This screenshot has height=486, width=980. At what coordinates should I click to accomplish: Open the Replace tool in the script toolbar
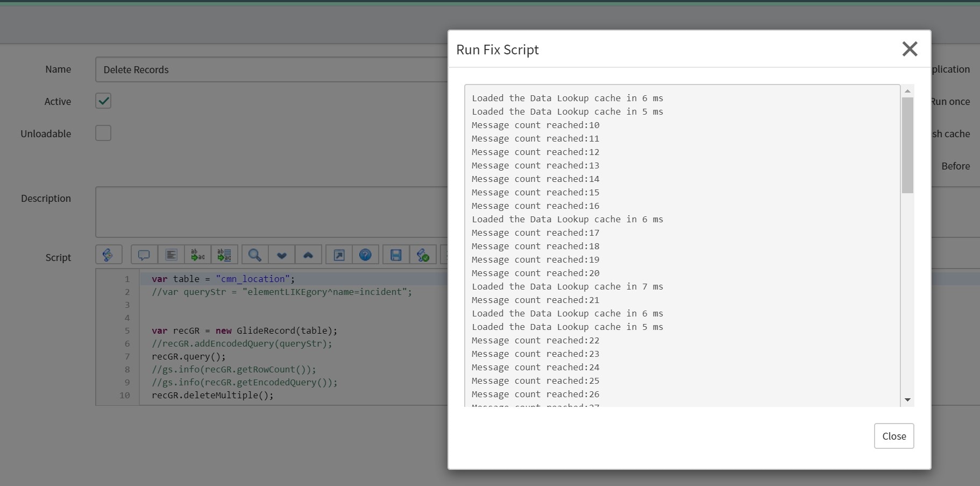[197, 254]
